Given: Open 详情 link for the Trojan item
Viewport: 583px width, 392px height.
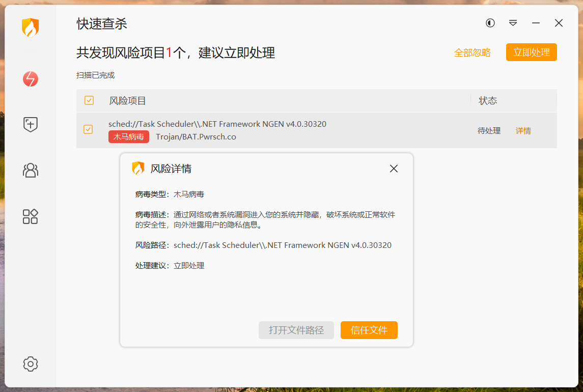Looking at the screenshot, I should point(523,131).
